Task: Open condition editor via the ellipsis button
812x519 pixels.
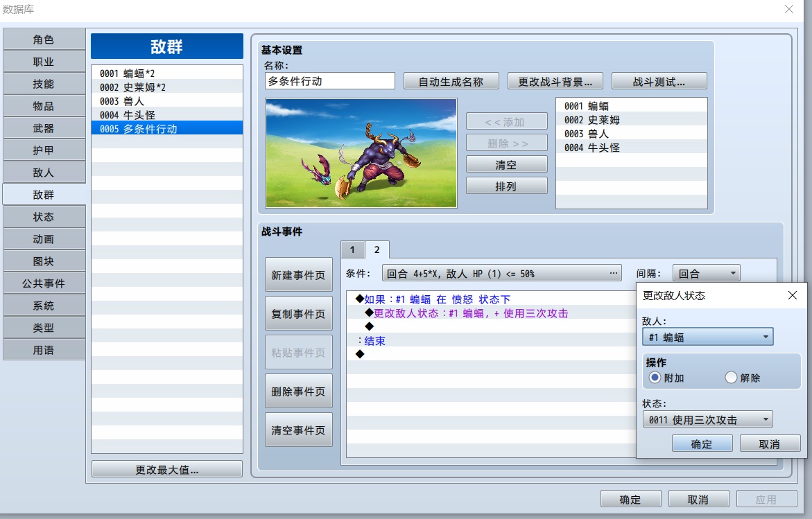Action: coord(614,273)
